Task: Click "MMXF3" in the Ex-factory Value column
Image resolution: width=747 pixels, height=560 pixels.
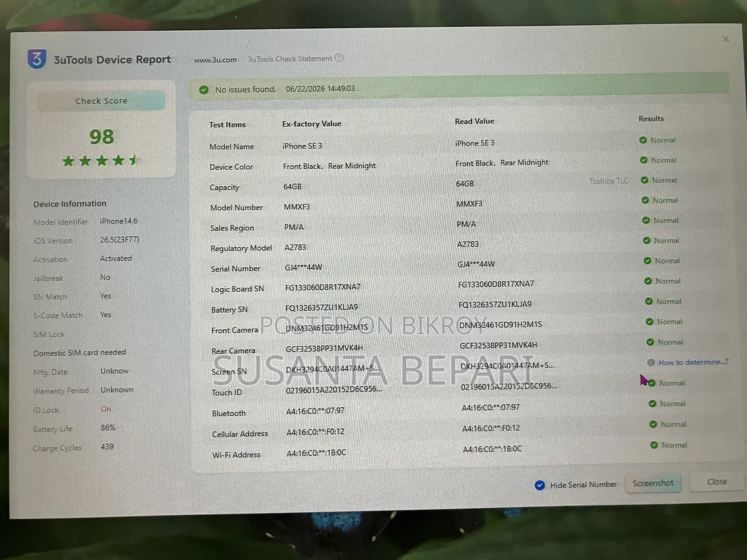Action: [297, 207]
